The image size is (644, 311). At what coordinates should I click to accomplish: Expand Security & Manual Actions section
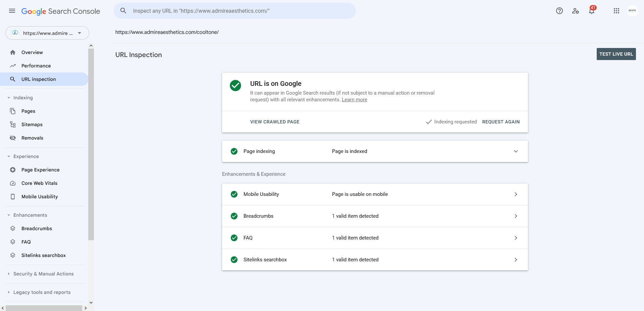click(x=43, y=274)
